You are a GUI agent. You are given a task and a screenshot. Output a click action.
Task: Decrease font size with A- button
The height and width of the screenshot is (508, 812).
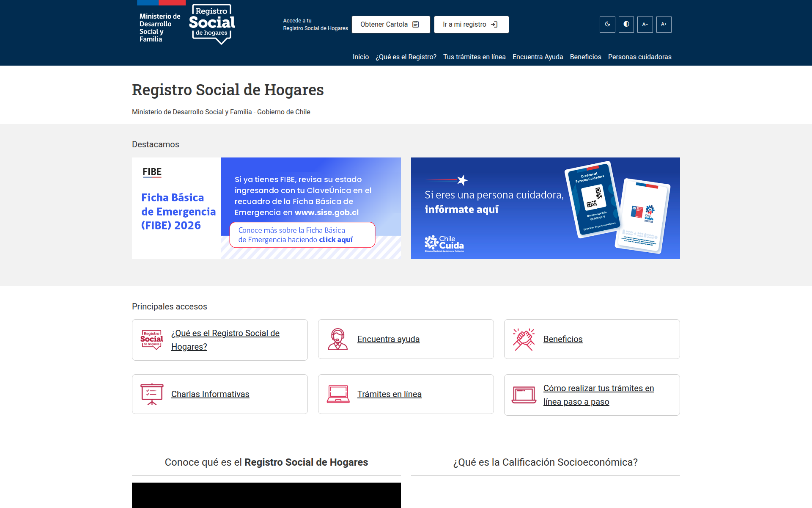click(645, 25)
